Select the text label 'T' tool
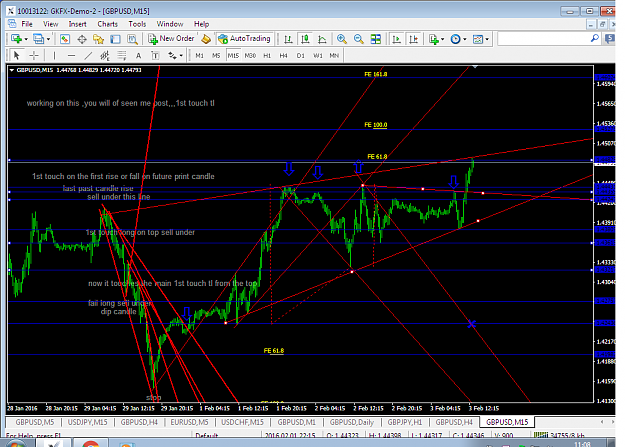 tap(155, 55)
